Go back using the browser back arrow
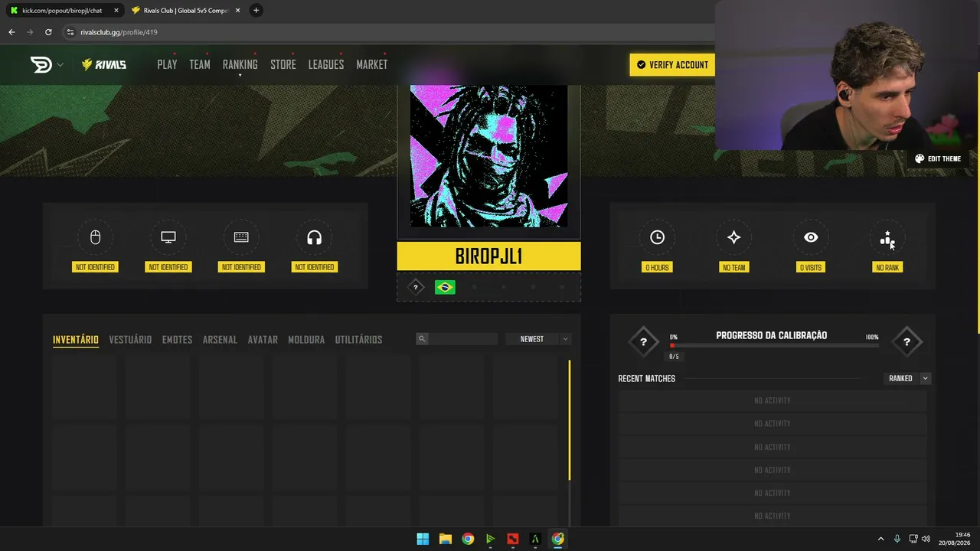 (x=11, y=32)
